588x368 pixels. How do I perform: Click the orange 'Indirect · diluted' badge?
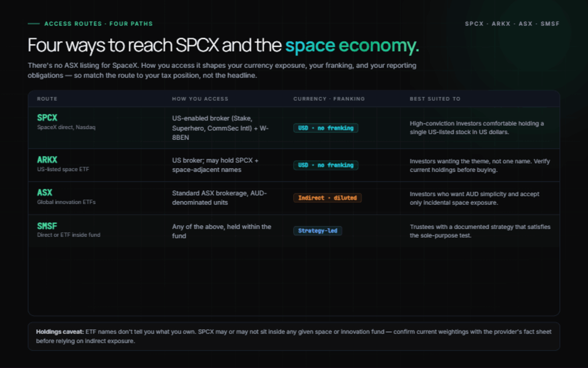coord(327,198)
